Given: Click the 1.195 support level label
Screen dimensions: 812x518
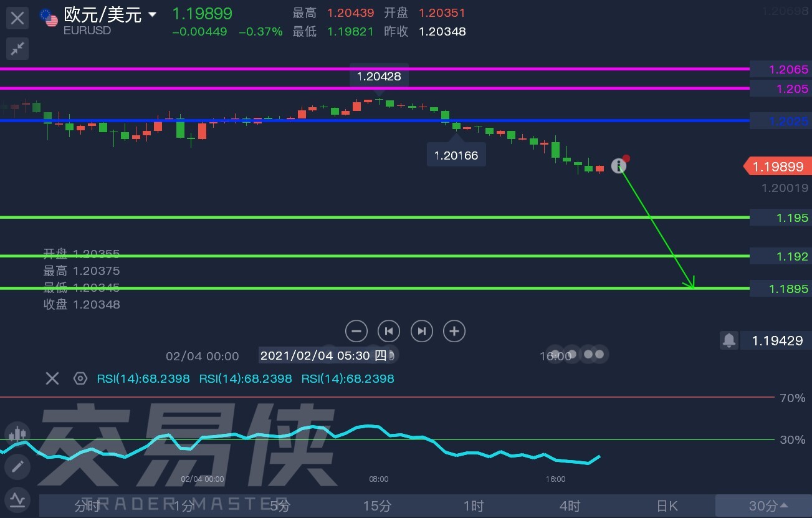Looking at the screenshot, I should 781,218.
